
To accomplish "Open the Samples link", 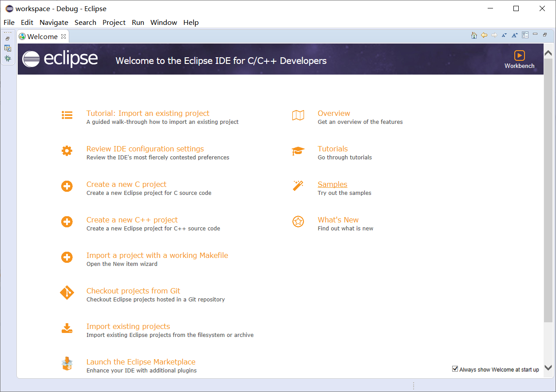I will [x=332, y=184].
